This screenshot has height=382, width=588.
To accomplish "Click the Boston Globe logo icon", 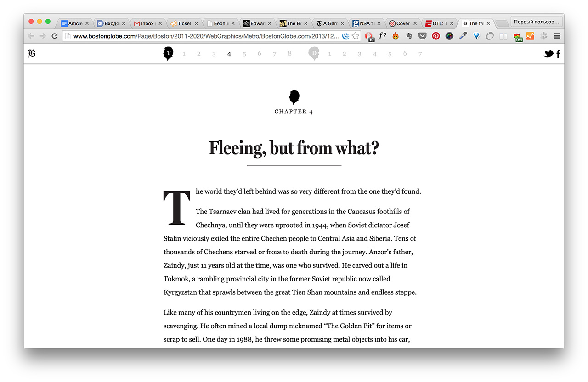I will coord(32,54).
